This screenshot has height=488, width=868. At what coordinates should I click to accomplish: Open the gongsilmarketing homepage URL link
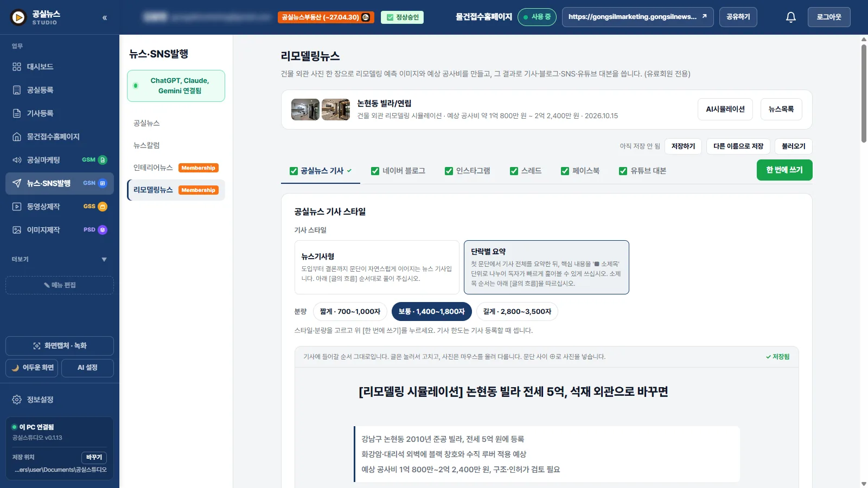[637, 17]
